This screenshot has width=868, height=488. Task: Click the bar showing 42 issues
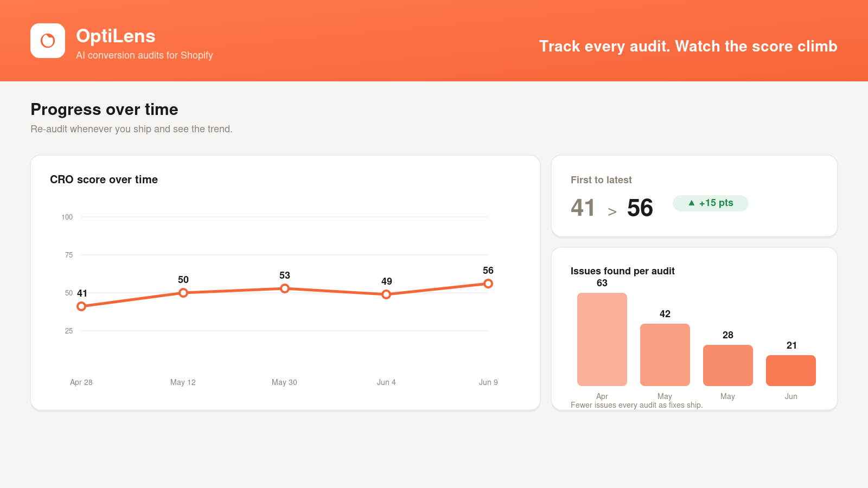[x=665, y=355]
